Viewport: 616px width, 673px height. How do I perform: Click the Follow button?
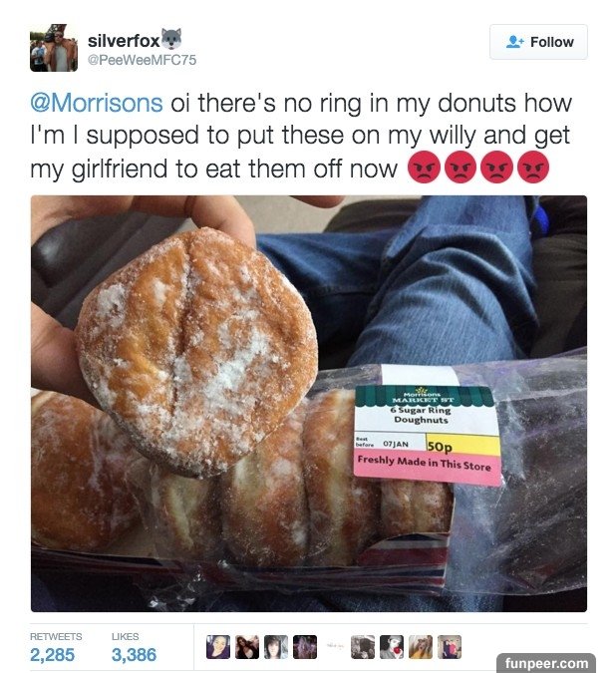click(x=538, y=42)
